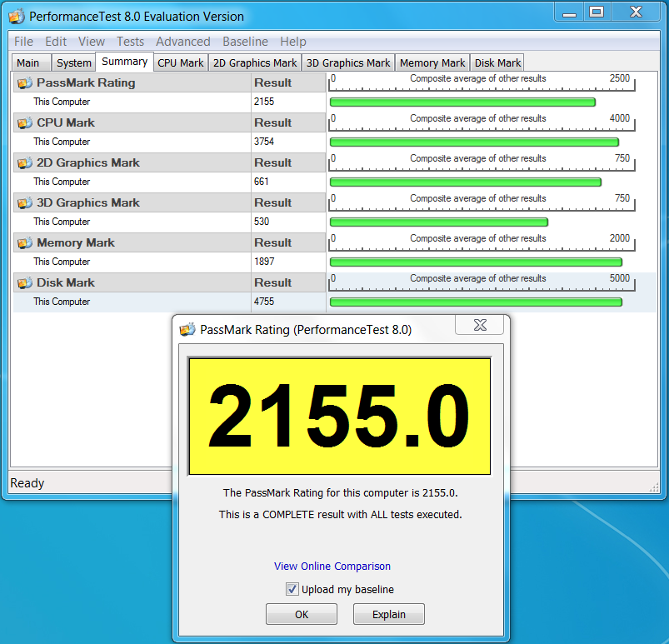669x644 pixels.
Task: Click the PerformanceTest title bar icon
Action: [17, 17]
